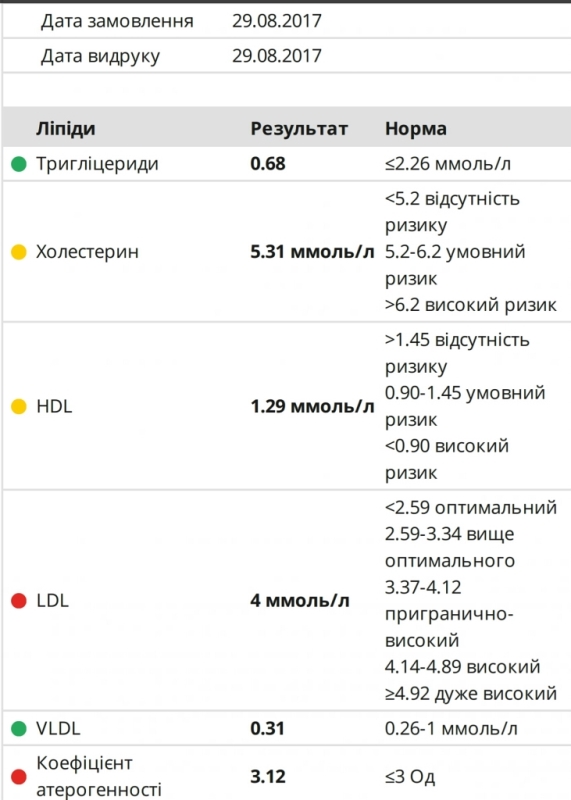Click the yellow dot beside Холестерин
The image size is (571, 800).
coord(19,252)
